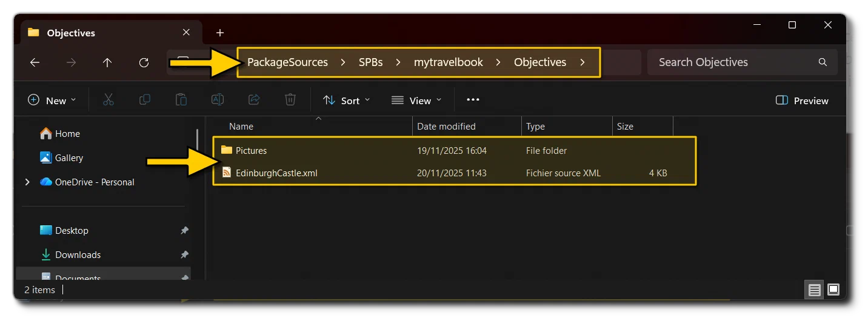Open the Sort dropdown menu
This screenshot has height=321, width=868.
346,101
